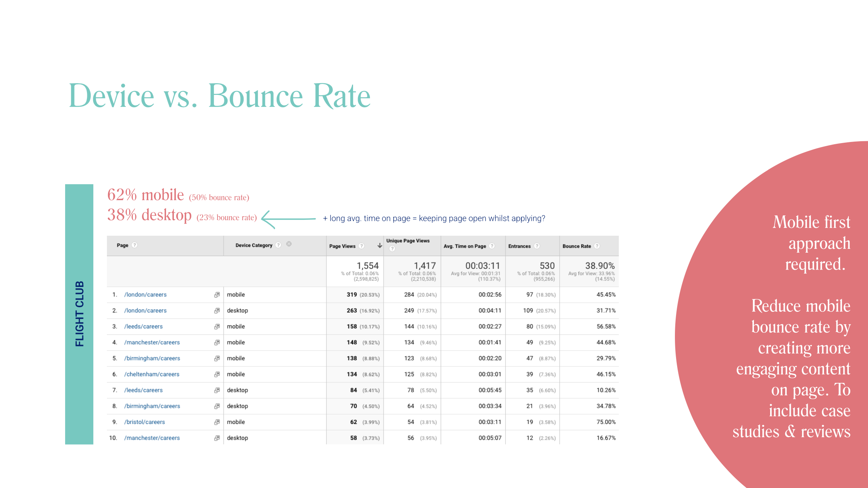
Task: Click the open-page icon in row 2 /london/careers desktop
Action: coord(217,311)
